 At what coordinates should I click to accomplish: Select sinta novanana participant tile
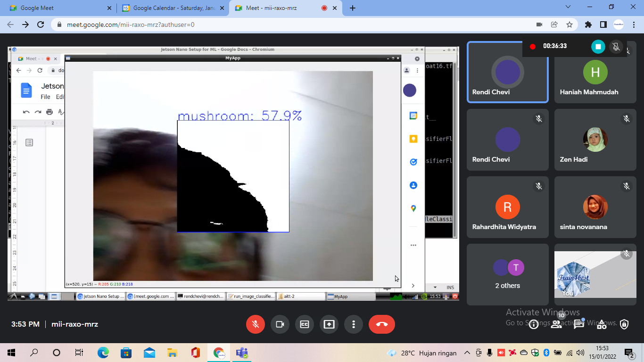click(x=595, y=207)
